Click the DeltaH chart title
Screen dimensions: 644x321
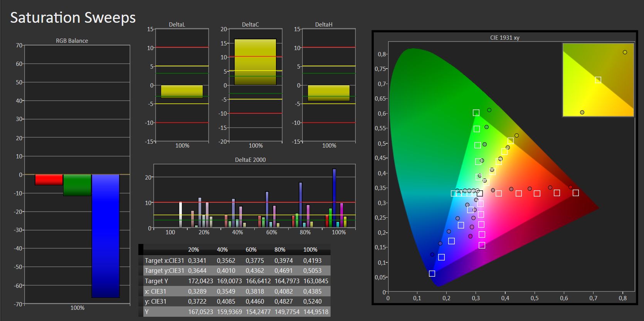[324, 24]
